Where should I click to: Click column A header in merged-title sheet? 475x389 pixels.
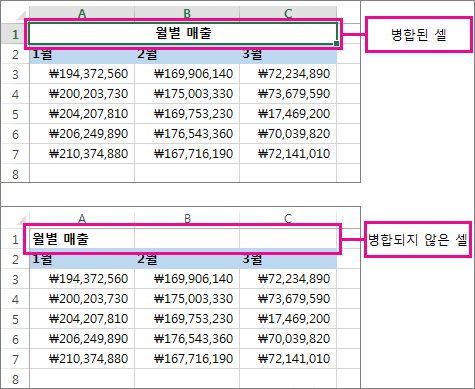click(x=82, y=13)
